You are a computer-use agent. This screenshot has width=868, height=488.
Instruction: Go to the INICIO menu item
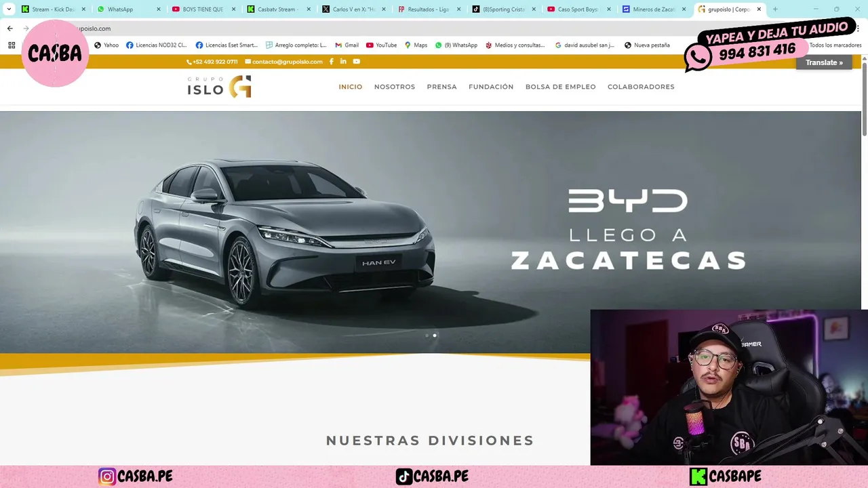pos(351,87)
